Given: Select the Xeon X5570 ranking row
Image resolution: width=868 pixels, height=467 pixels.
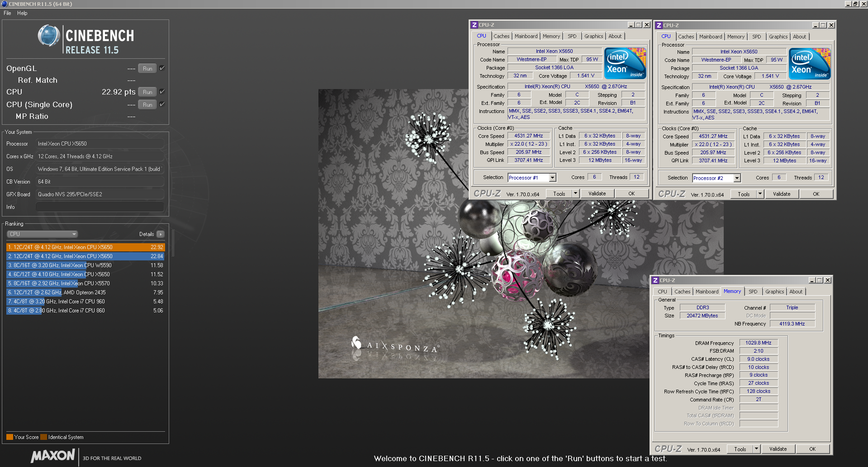Looking at the screenshot, I should (85, 283).
